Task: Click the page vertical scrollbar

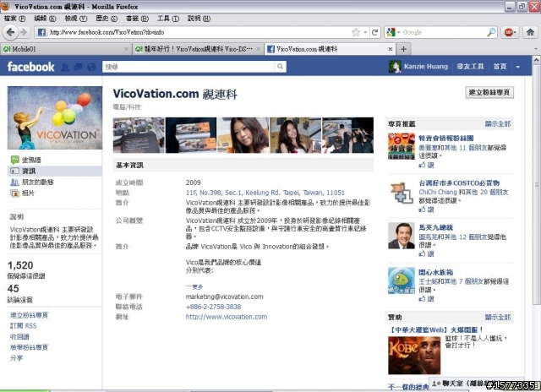Action: [537, 184]
